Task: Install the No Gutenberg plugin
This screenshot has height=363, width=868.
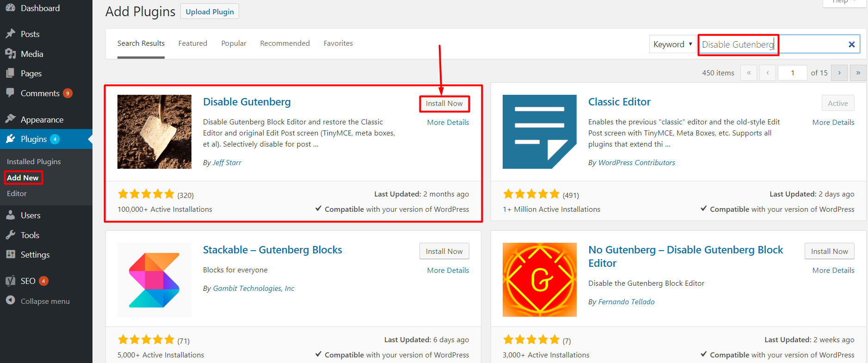Action: click(x=830, y=251)
